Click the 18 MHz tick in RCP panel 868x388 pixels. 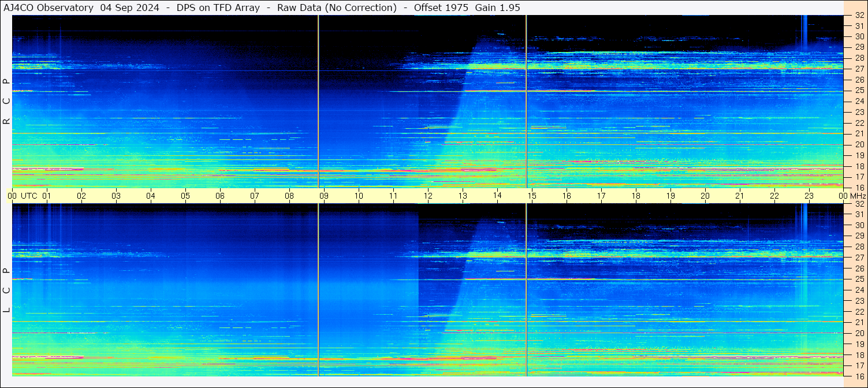tap(859, 166)
